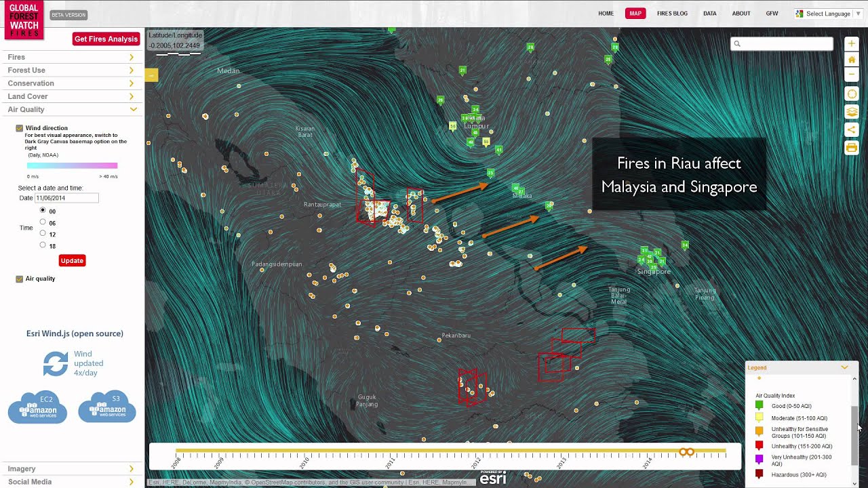Click the Hazardous legend marker

tap(759, 474)
